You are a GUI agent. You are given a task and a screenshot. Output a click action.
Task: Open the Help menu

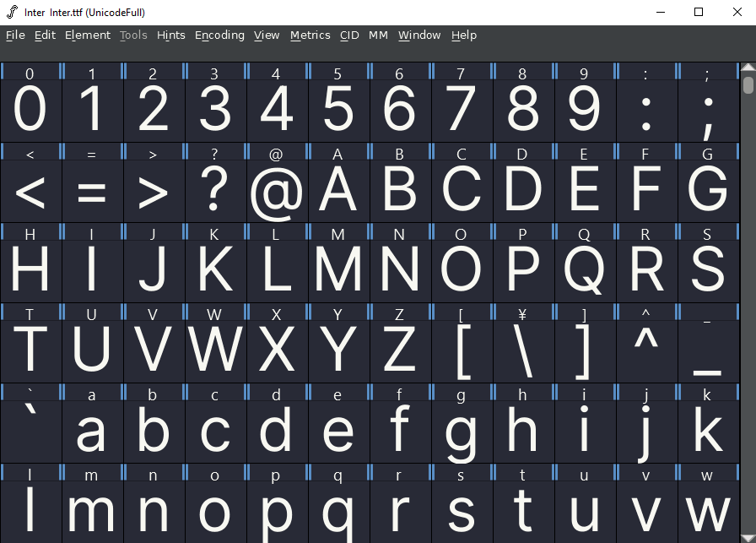click(x=464, y=35)
